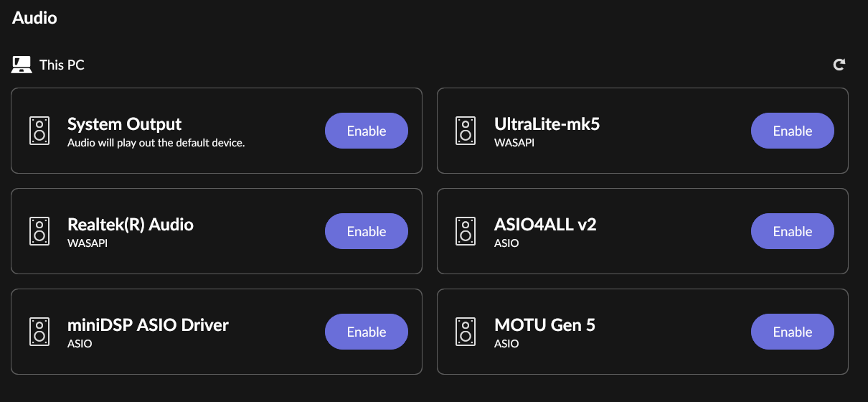Enable the UltraLite-mk5 WASAPI device

coord(793,131)
